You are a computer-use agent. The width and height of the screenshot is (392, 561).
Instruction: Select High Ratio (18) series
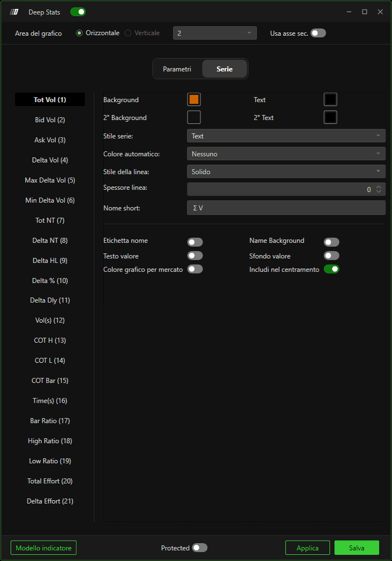50,441
